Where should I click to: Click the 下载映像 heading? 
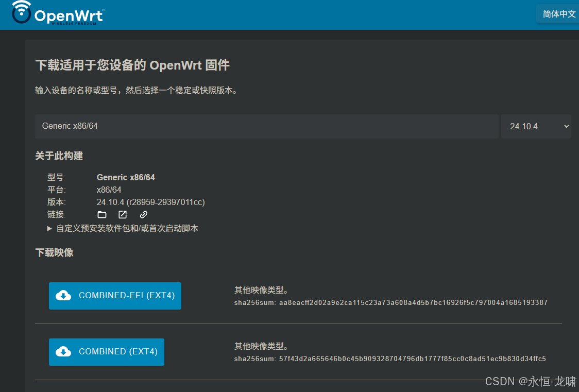pyautogui.click(x=54, y=253)
